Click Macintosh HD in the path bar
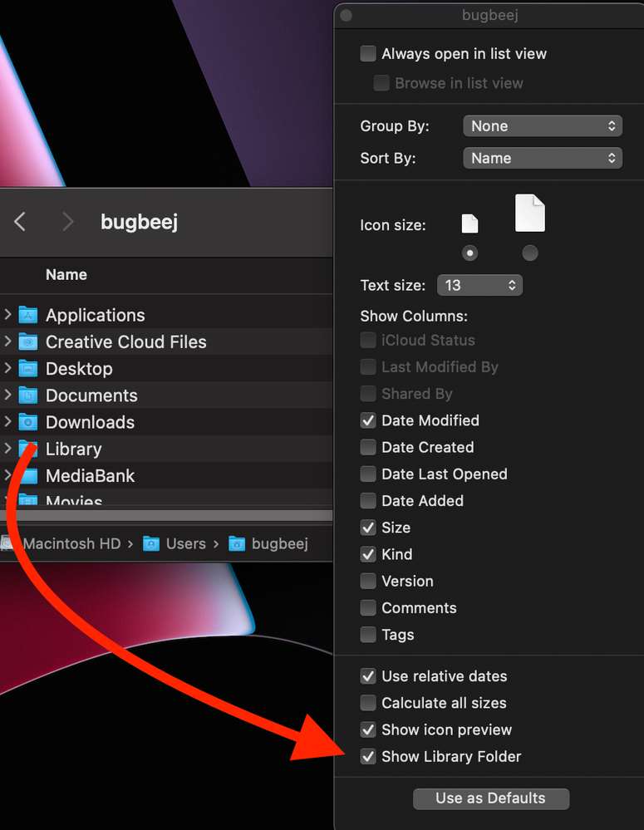The width and height of the screenshot is (644, 830). [72, 543]
